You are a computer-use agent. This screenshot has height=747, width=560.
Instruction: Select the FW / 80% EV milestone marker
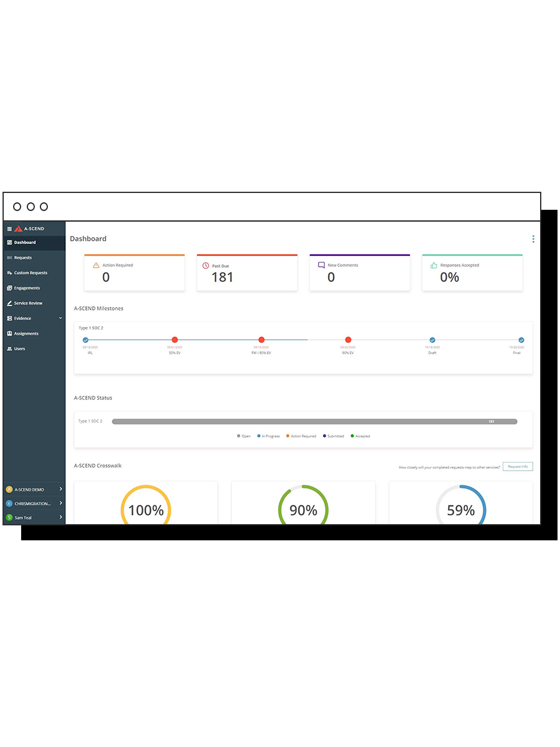click(261, 340)
